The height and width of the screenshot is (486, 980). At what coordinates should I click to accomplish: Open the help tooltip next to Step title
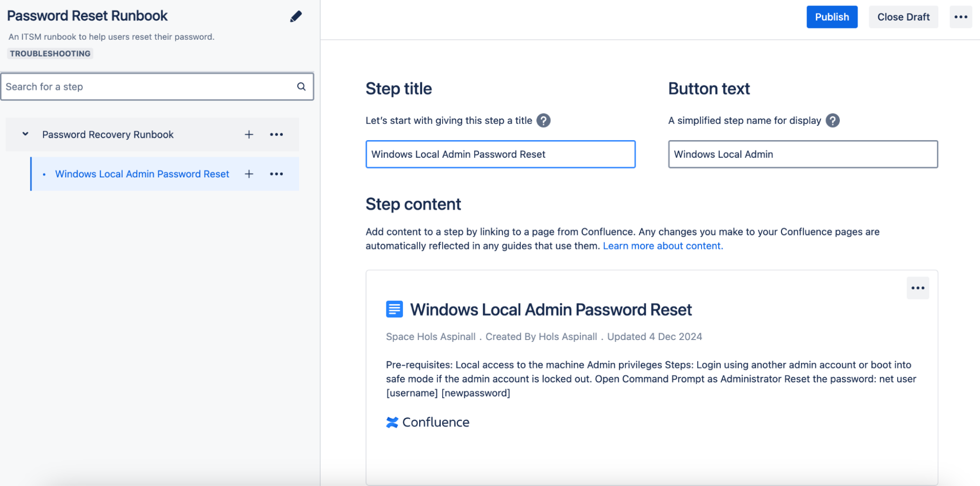[543, 120]
